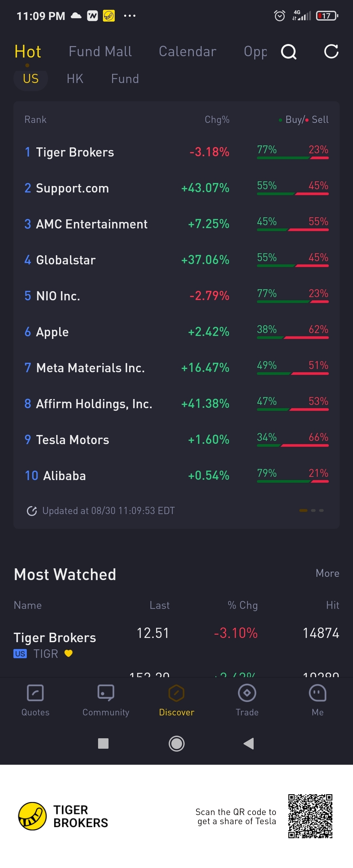Select the Fund market filter

pyautogui.click(x=125, y=79)
